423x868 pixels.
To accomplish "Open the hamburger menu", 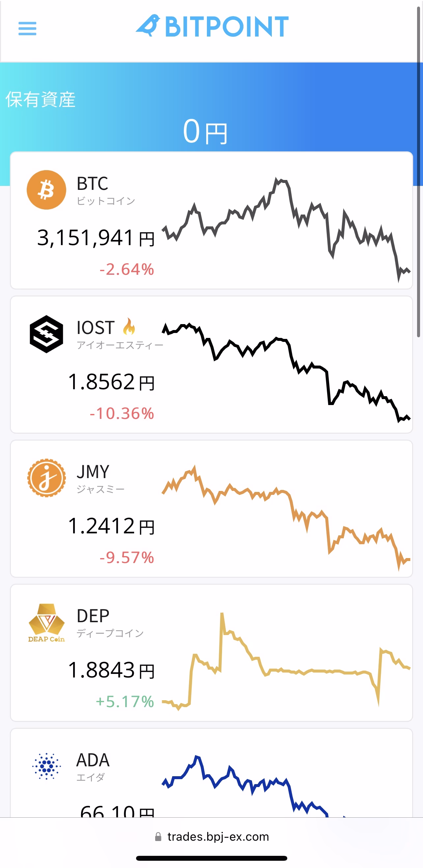I will (x=27, y=28).
